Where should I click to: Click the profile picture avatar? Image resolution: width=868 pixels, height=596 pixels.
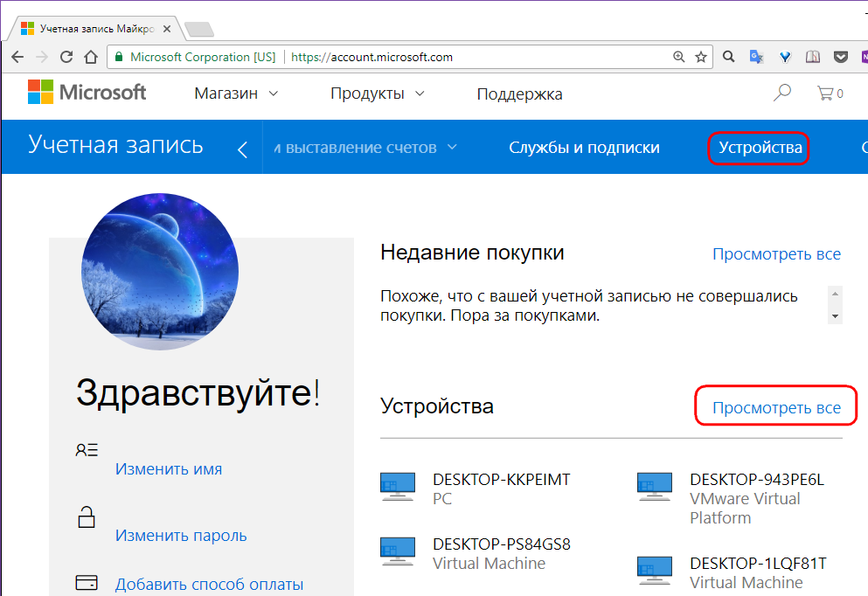click(160, 272)
